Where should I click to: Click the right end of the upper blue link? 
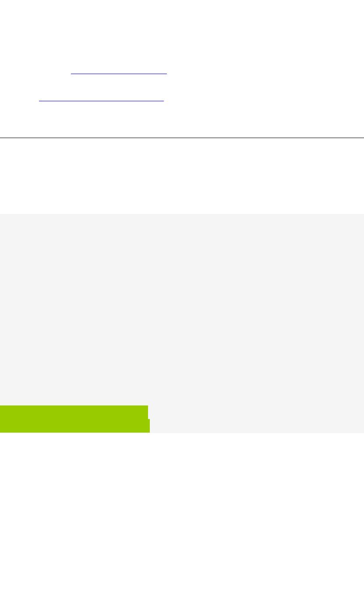(165, 73)
